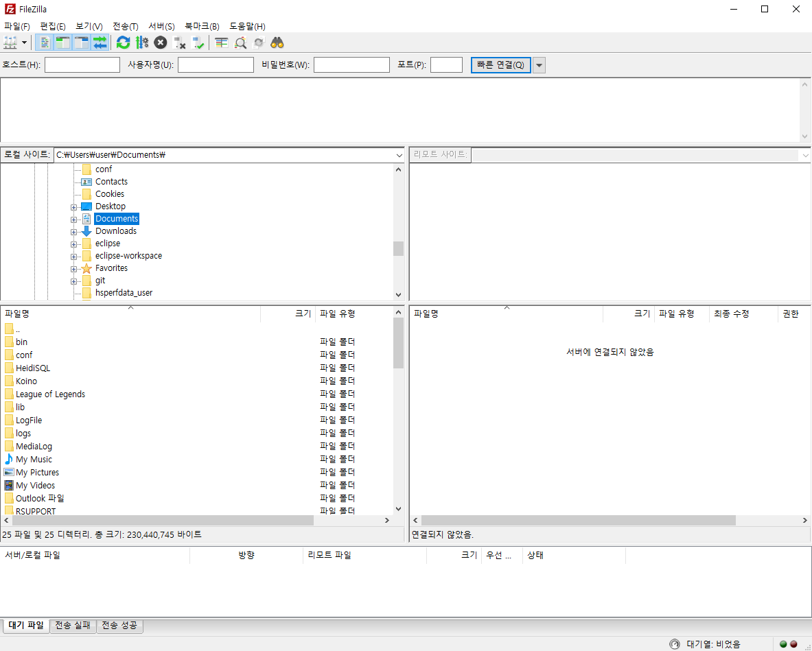Switch to 전송 성공 tab
This screenshot has width=812, height=651.
[119, 626]
